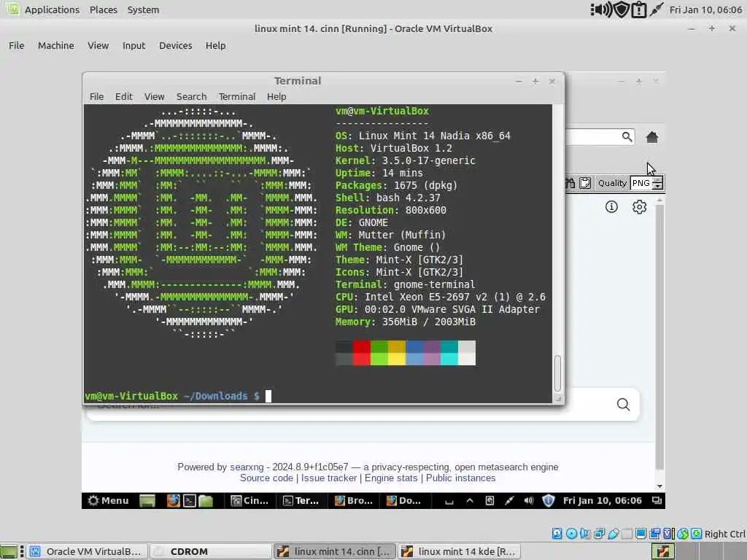This screenshot has height=560, width=747.
Task: Switch to CDROM taskbar window
Action: tap(211, 551)
